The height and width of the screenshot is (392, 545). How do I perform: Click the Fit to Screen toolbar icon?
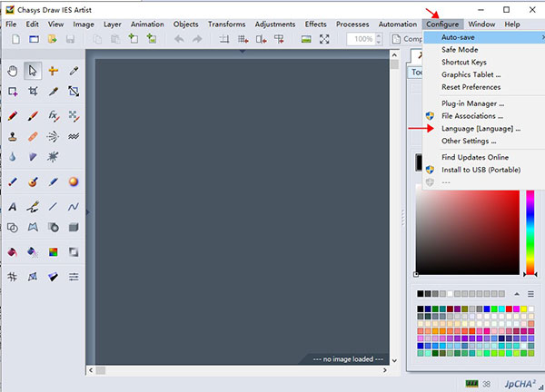324,39
